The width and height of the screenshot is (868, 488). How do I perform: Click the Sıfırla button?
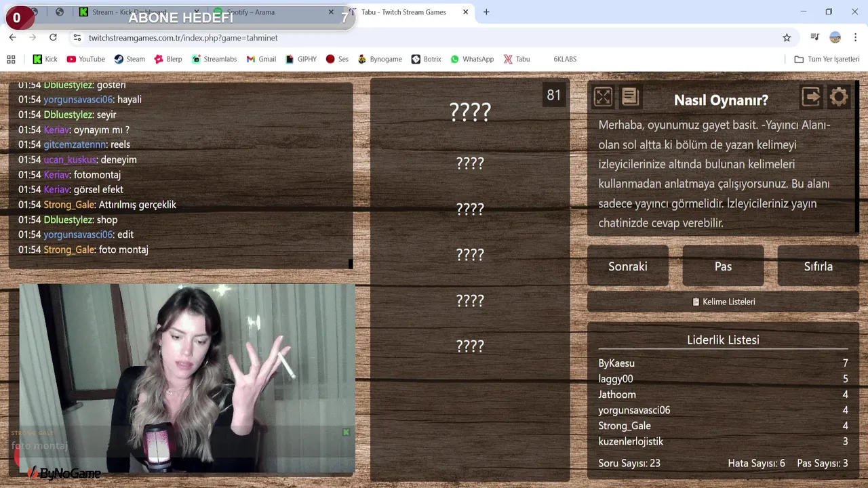818,266
